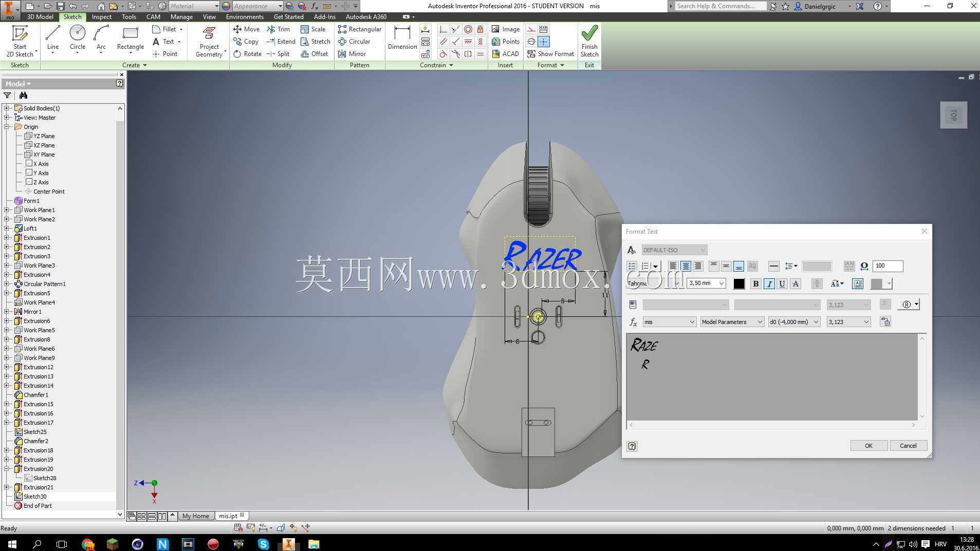The width and height of the screenshot is (980, 551).
Task: Click the Project Geometry tool
Action: tap(209, 41)
